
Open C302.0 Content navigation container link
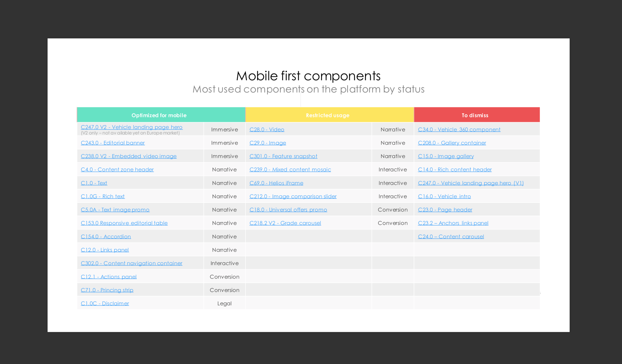tap(132, 263)
